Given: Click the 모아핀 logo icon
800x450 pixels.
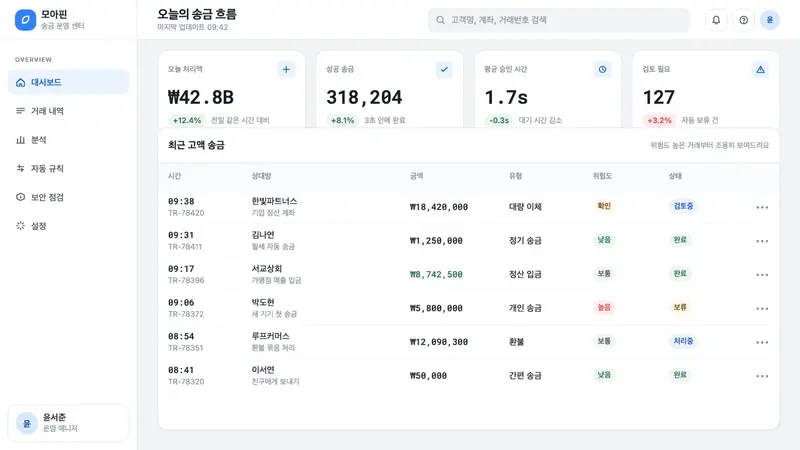Looking at the screenshot, I should coord(25,20).
